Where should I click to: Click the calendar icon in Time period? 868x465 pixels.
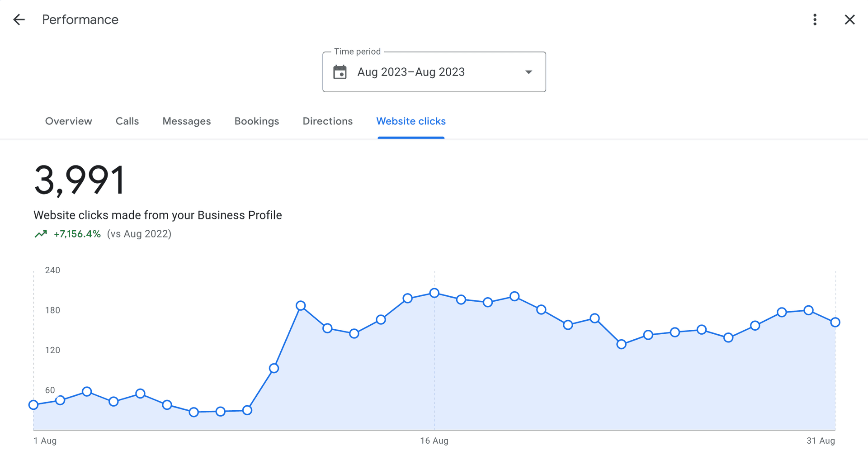coord(340,71)
